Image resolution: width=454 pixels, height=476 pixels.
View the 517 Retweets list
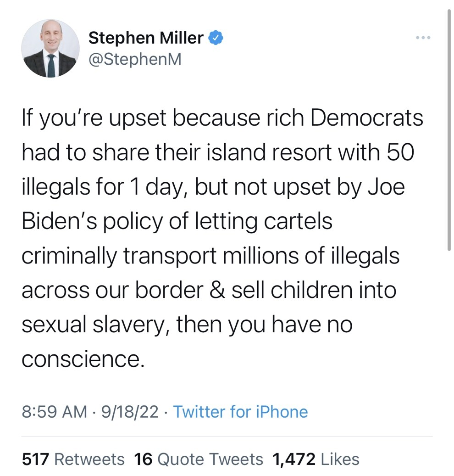[73, 459]
